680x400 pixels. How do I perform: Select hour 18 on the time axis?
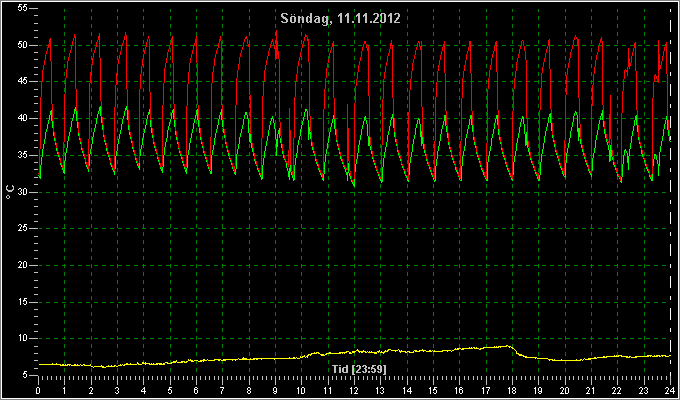click(x=512, y=391)
